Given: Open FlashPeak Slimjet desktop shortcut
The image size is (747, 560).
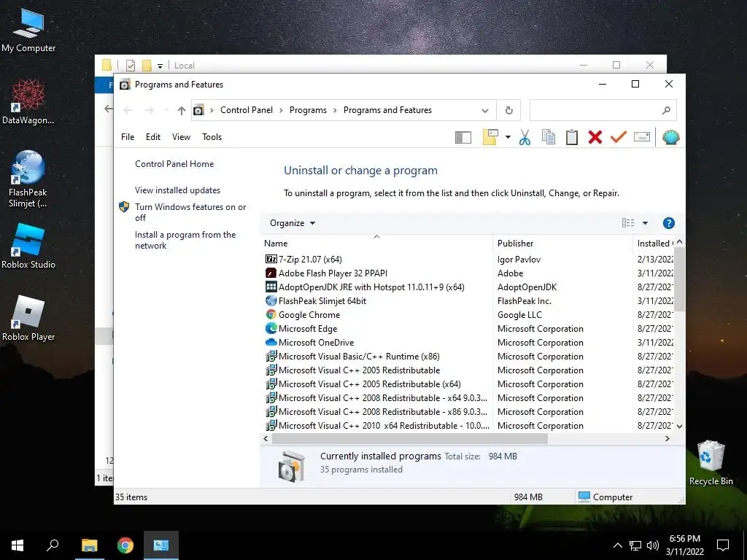Looking at the screenshot, I should [28, 179].
